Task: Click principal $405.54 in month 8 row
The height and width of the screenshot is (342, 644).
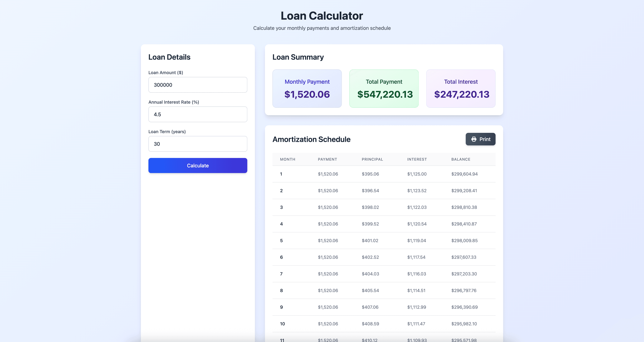Action: pyautogui.click(x=370, y=291)
